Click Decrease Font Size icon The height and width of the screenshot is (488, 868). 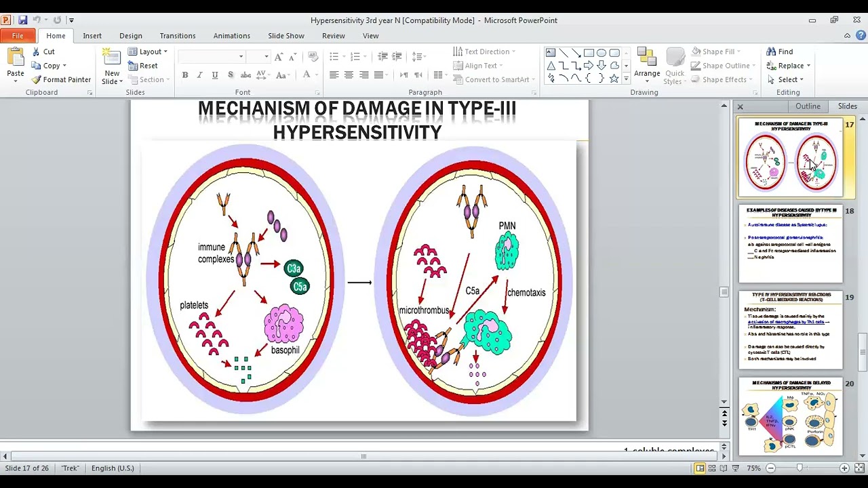click(293, 57)
